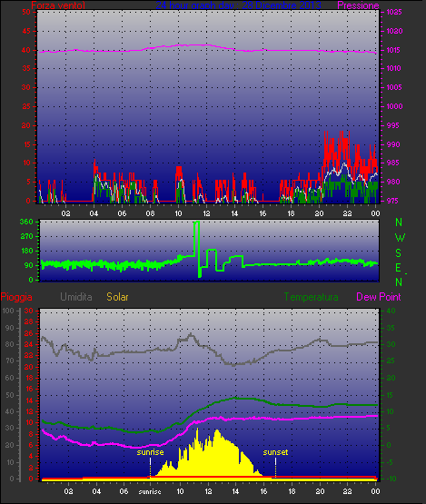Click the Forza vento legend label
This screenshot has height=504, width=426.
(x=58, y=5)
